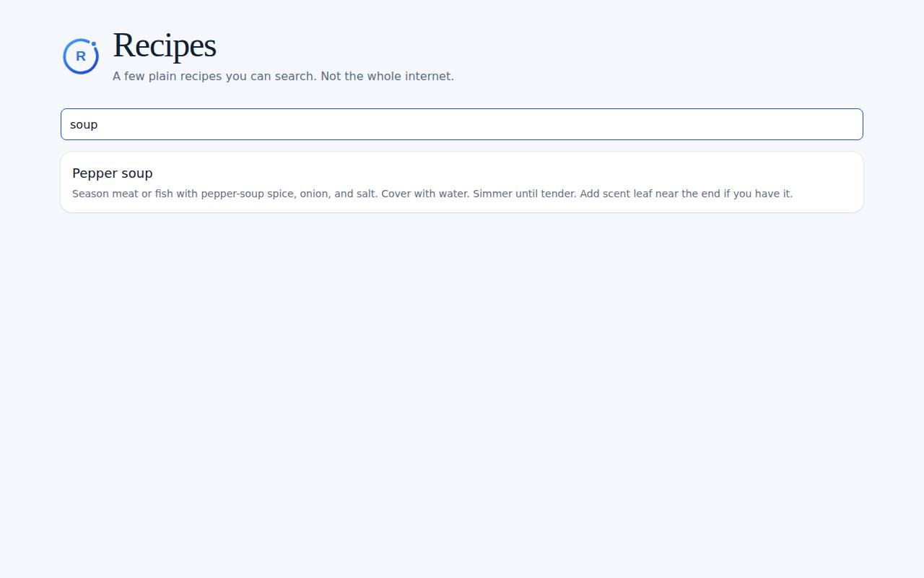Click the "A few plain recipes" subtitle text
This screenshot has width=924, height=578.
point(283,76)
